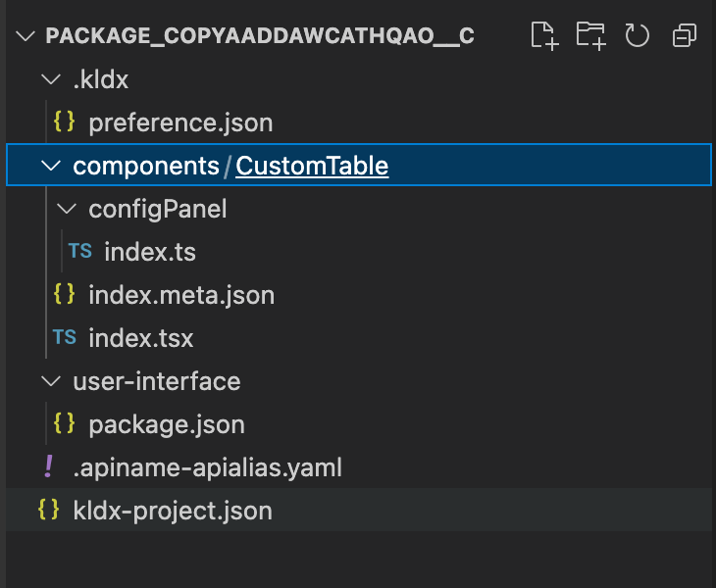The width and height of the screenshot is (716, 588).
Task: Open the CustomTable underlined folder link
Action: coord(312,166)
